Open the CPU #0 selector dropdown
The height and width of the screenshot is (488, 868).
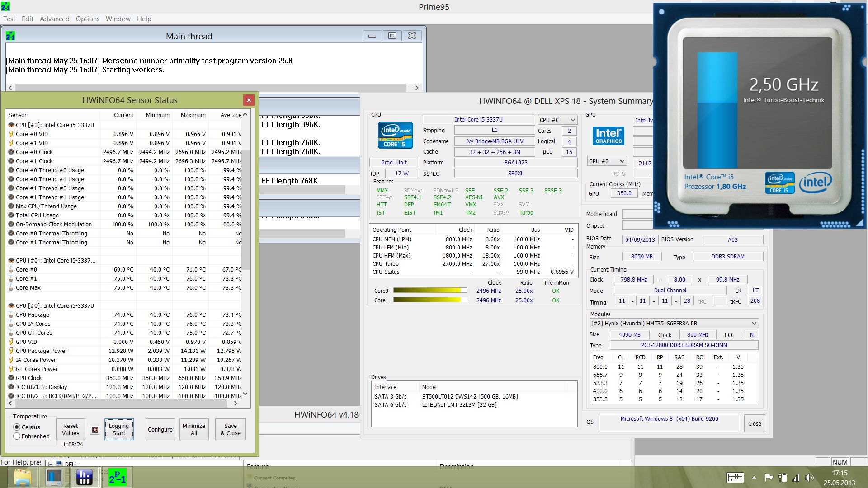tap(557, 120)
